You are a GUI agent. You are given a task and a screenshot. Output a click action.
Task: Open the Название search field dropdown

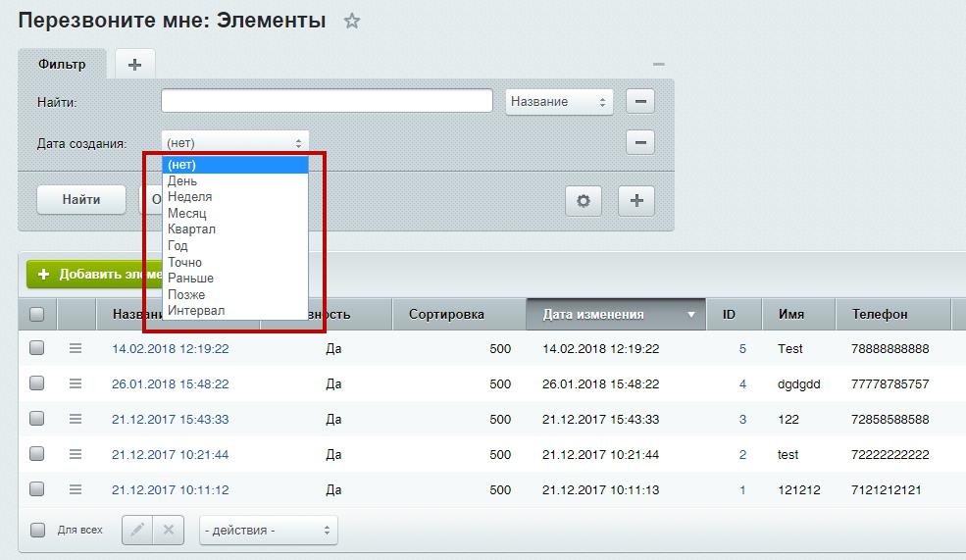[559, 102]
